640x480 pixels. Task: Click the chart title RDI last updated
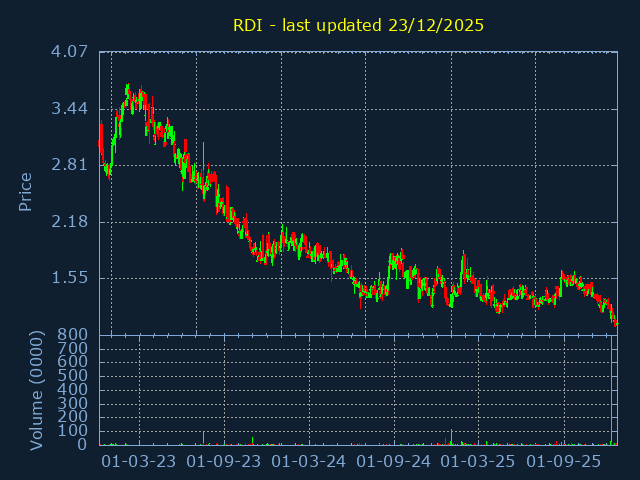(x=358, y=25)
